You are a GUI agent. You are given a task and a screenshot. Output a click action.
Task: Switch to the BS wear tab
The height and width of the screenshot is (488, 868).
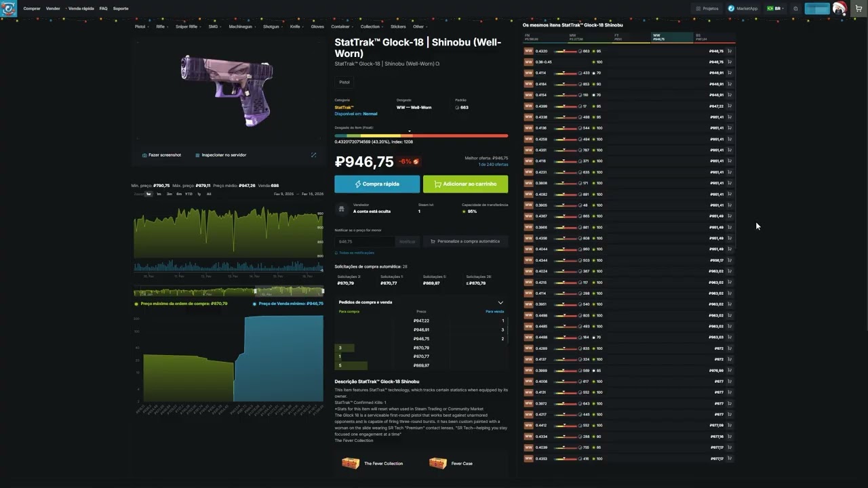[x=714, y=37]
